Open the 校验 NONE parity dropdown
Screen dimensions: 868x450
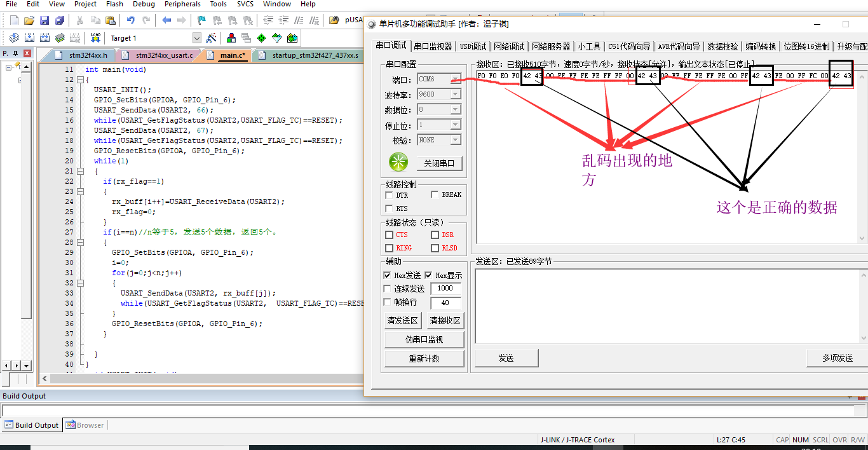455,140
